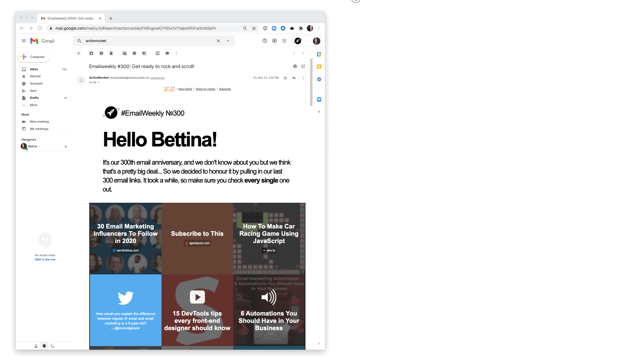Delete the email with trash icon
Screen dimensions: 640x364
coord(111,53)
